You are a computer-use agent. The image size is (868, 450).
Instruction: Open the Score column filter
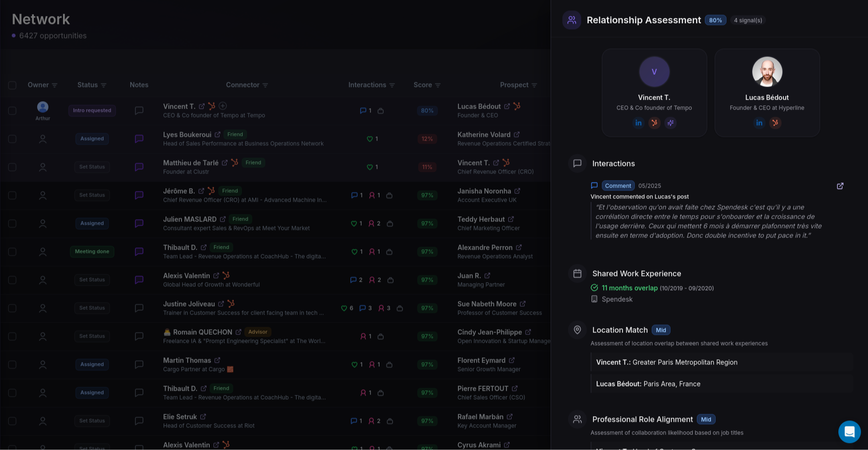438,85
